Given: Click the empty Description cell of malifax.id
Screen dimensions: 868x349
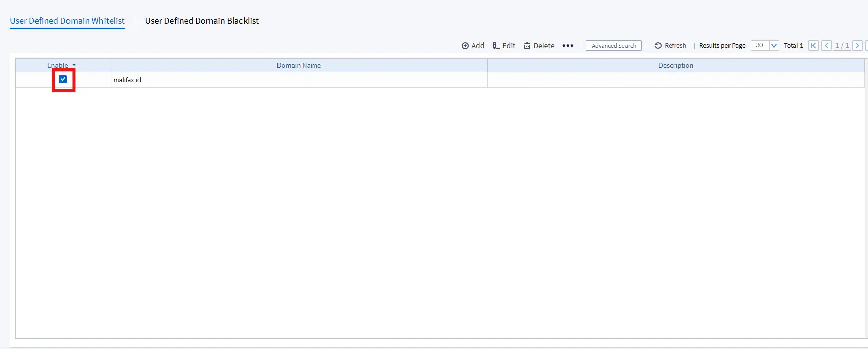Looking at the screenshot, I should click(676, 80).
